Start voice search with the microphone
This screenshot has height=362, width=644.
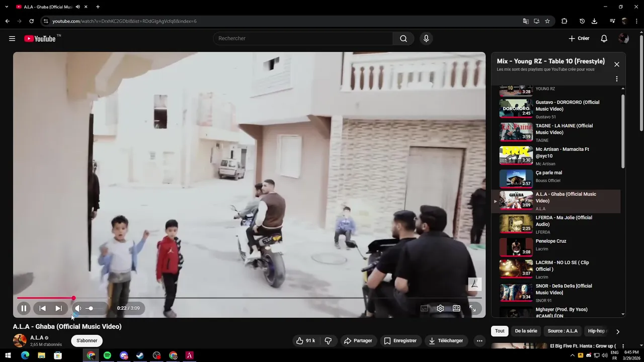coord(426,39)
